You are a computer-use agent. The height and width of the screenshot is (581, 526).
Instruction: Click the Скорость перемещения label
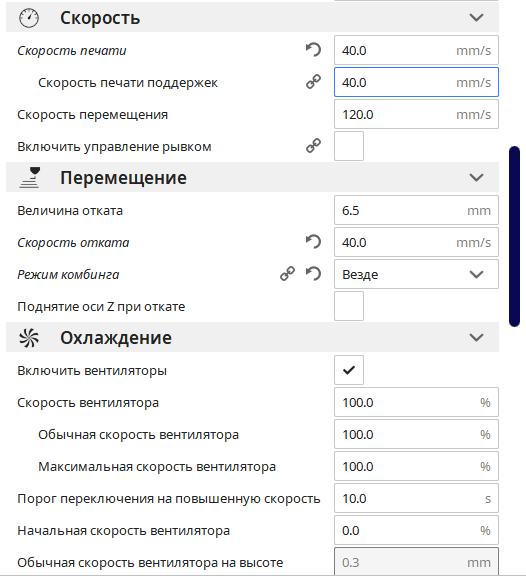[93, 114]
